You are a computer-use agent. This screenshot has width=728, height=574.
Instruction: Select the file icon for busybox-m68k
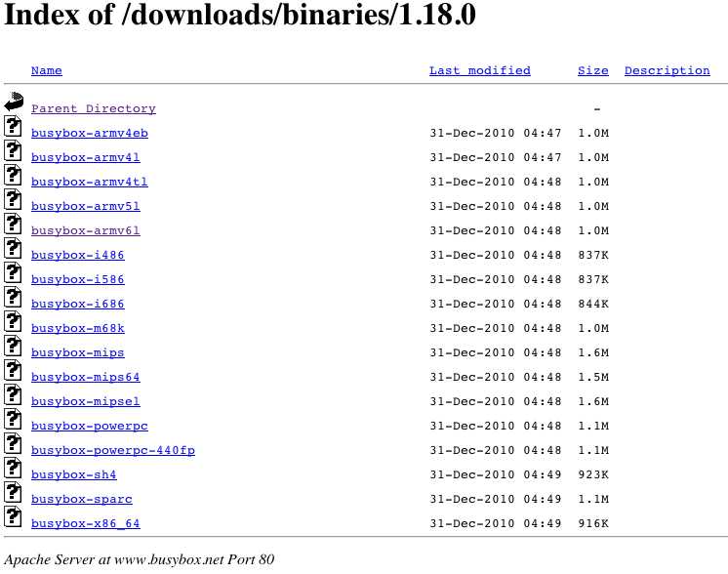point(13,321)
